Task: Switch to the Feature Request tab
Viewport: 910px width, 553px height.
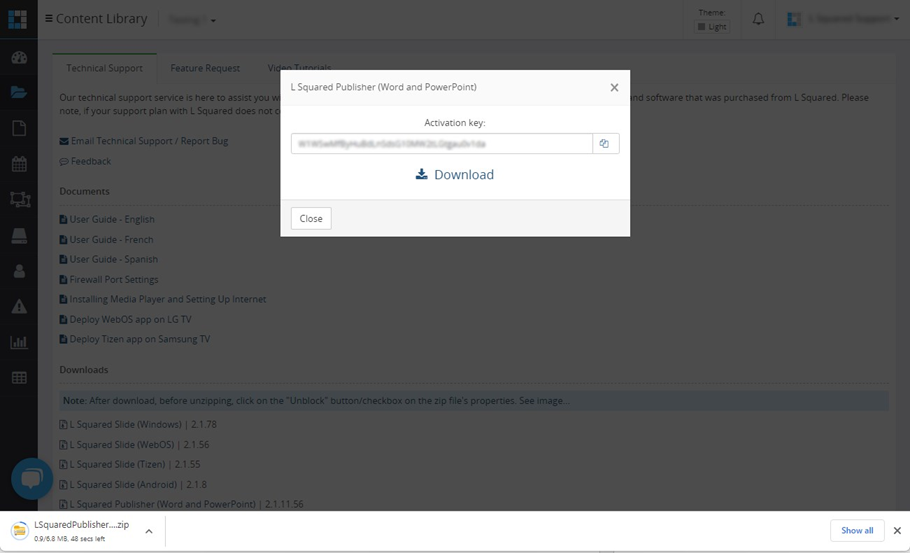Action: [205, 68]
